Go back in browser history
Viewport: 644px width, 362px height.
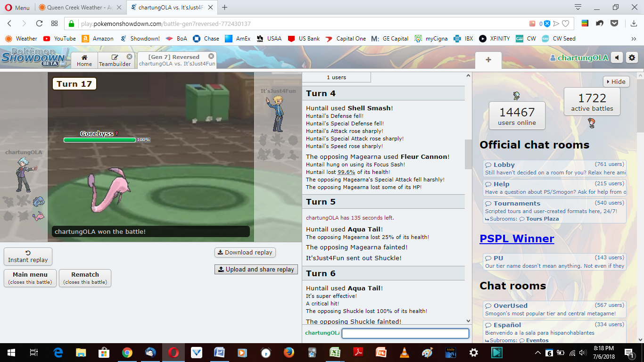[x=9, y=24]
